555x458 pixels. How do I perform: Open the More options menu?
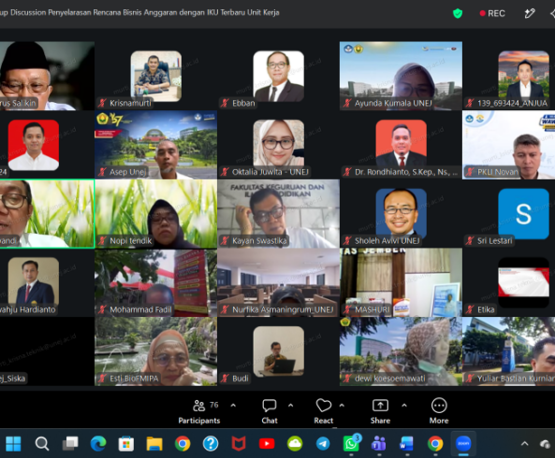point(439,411)
